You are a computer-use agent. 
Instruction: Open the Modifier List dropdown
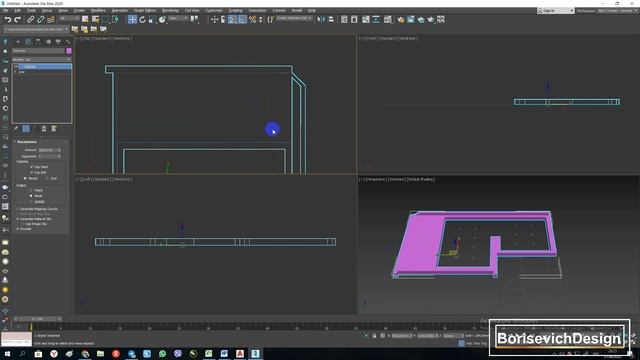42,60
